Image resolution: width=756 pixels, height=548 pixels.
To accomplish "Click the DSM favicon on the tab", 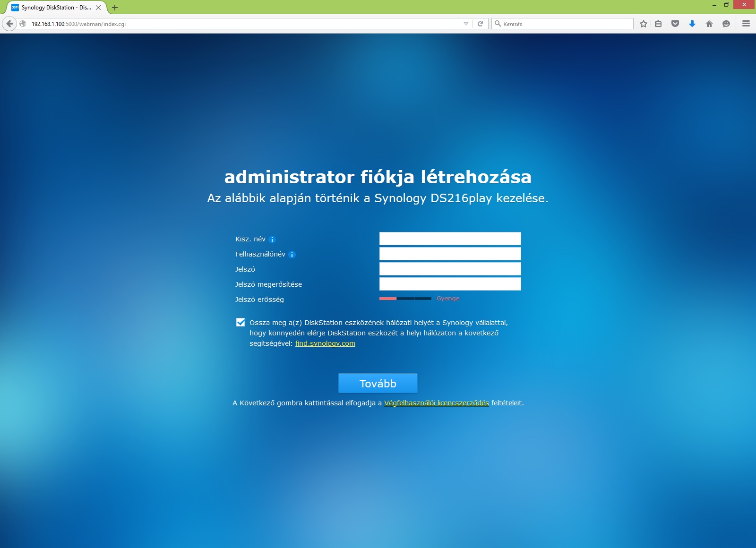I will click(15, 8).
